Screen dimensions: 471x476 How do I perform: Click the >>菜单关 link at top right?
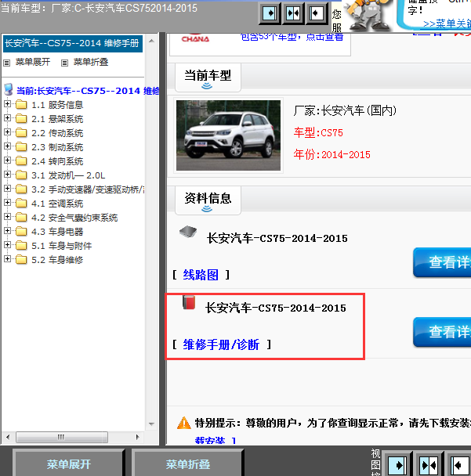[447, 23]
